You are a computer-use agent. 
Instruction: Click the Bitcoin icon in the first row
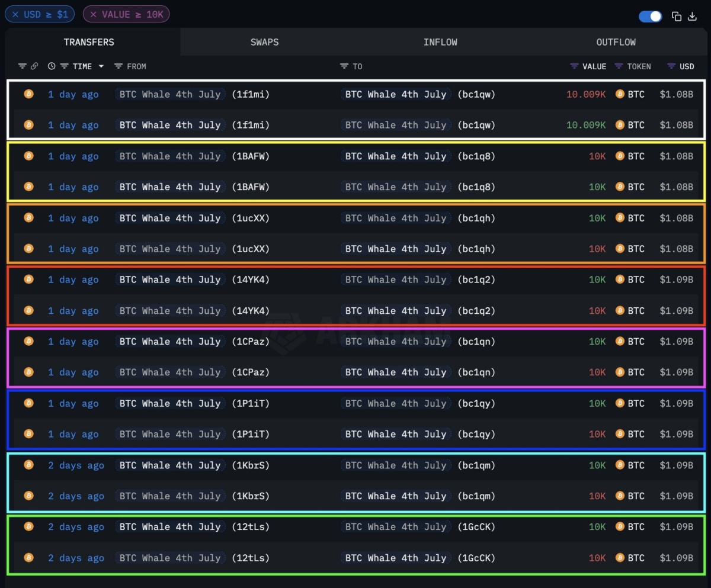tap(28, 94)
